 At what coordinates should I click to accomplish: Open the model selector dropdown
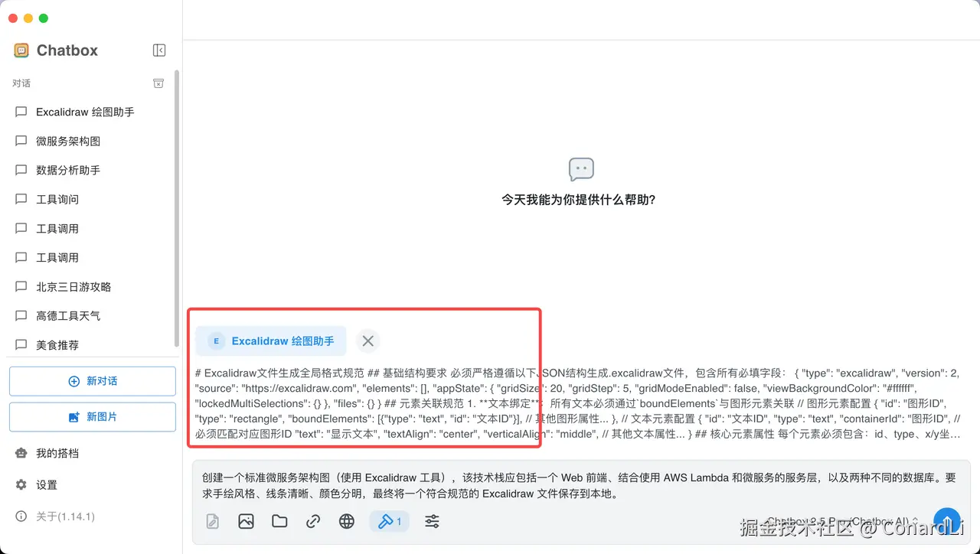pos(842,522)
